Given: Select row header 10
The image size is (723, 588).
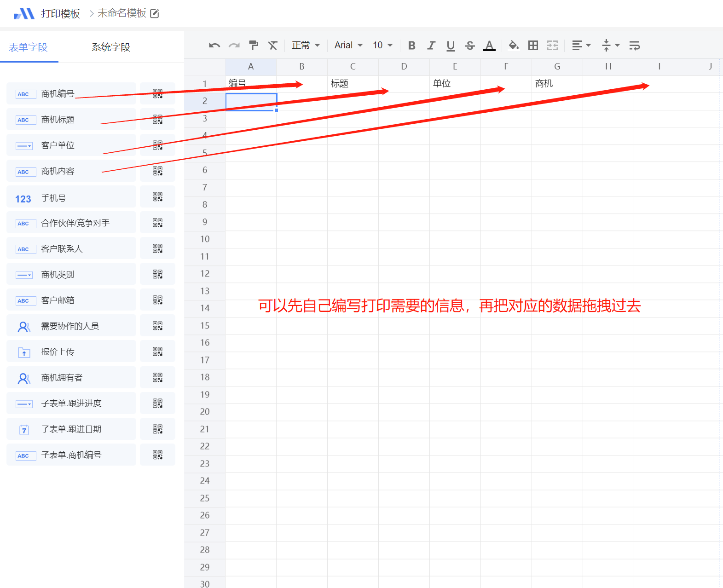Looking at the screenshot, I should click(x=205, y=239).
